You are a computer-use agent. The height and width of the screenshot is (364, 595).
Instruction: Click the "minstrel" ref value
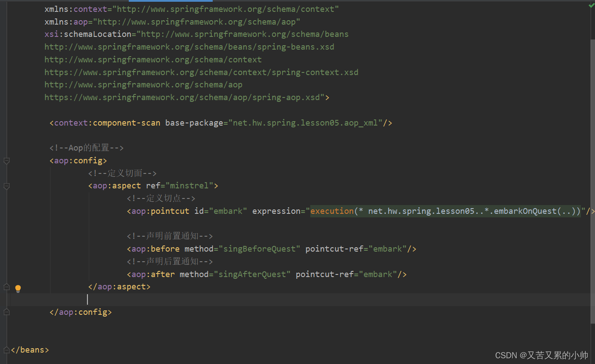189,186
